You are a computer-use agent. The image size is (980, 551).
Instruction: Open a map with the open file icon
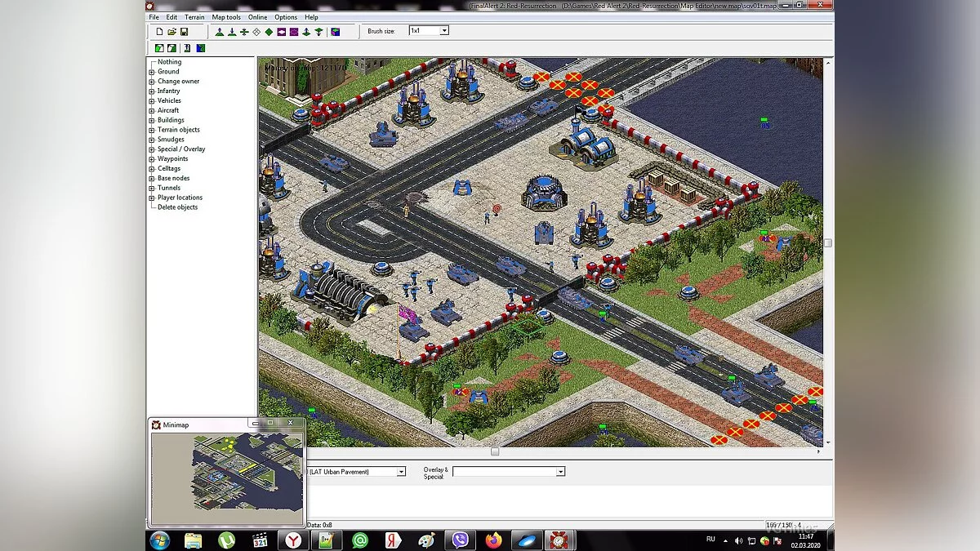[172, 30]
